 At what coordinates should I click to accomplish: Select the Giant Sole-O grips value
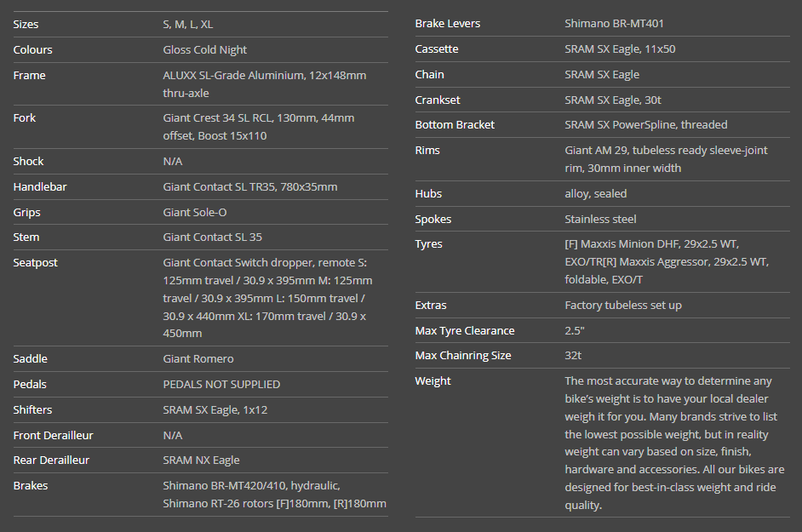(x=194, y=212)
